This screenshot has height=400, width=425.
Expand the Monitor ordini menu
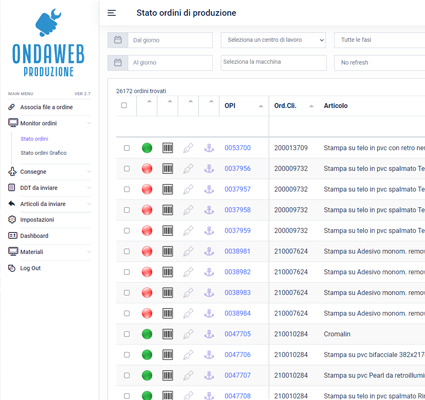(49, 123)
